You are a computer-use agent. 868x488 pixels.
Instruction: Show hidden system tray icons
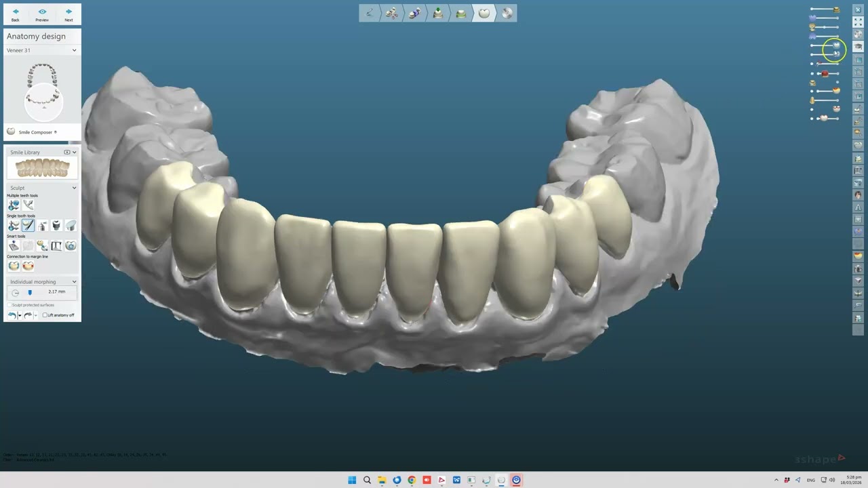(776, 480)
